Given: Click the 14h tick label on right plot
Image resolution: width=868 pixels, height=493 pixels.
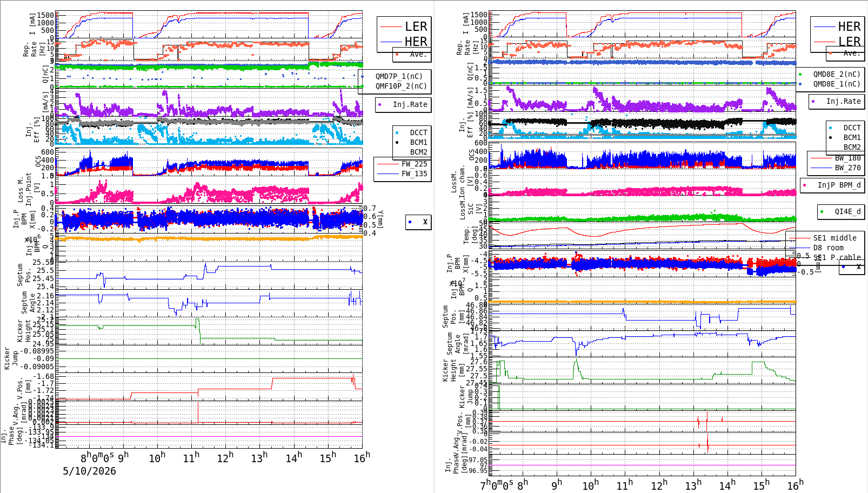Looking at the screenshot, I should [727, 485].
